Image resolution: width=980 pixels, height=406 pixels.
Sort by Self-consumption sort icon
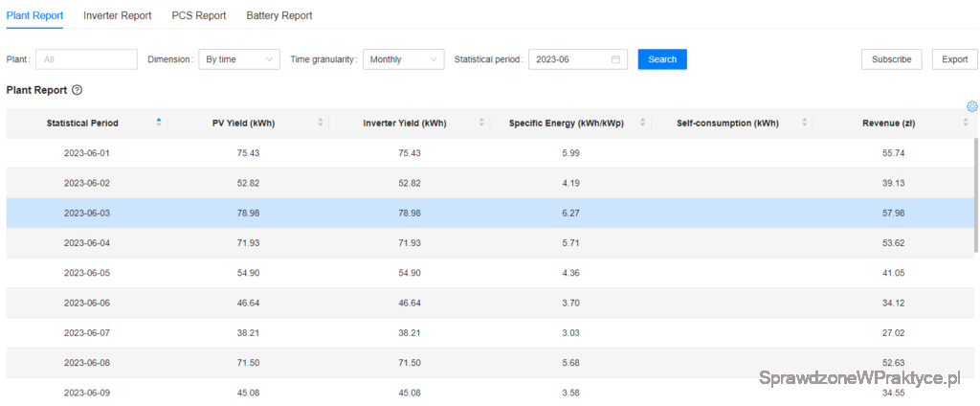(804, 123)
